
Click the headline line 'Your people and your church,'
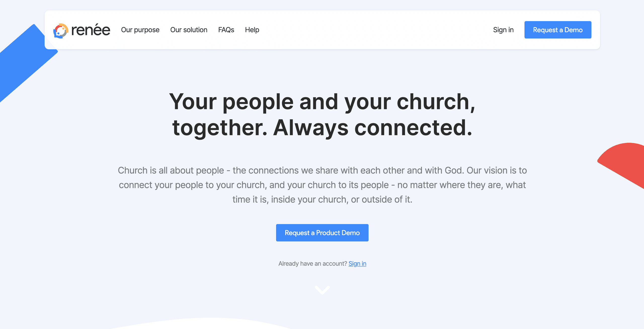pos(322,102)
